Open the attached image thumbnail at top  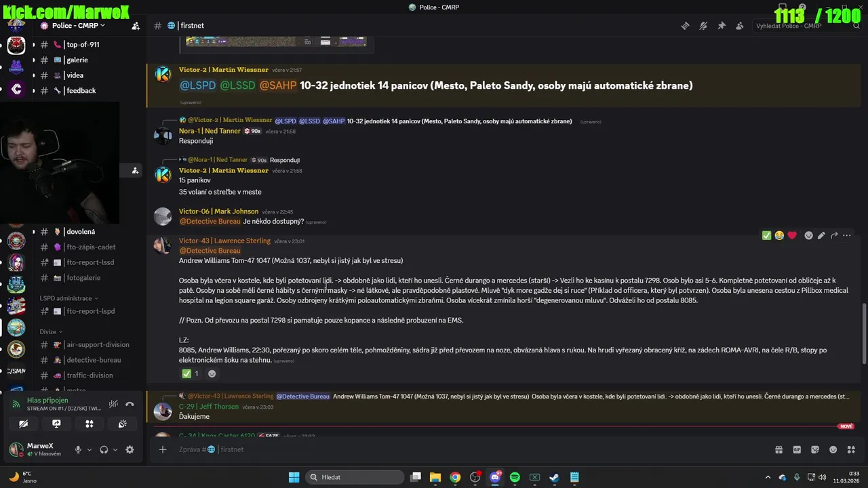click(277, 42)
